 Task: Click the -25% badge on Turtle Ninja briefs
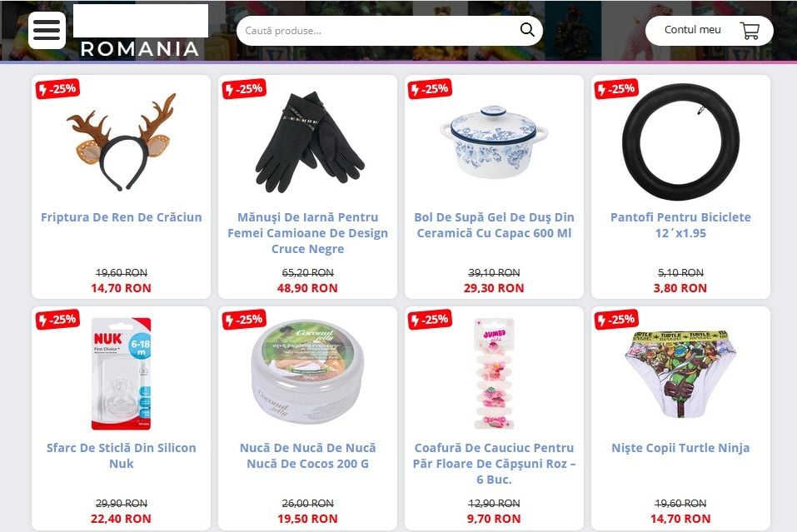616,320
